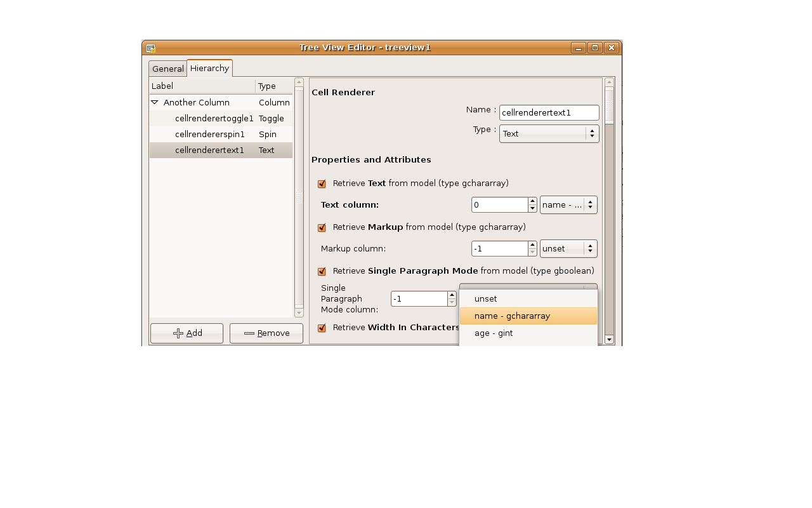
Task: Choose 'unset' in the dropdown list
Action: 528,298
